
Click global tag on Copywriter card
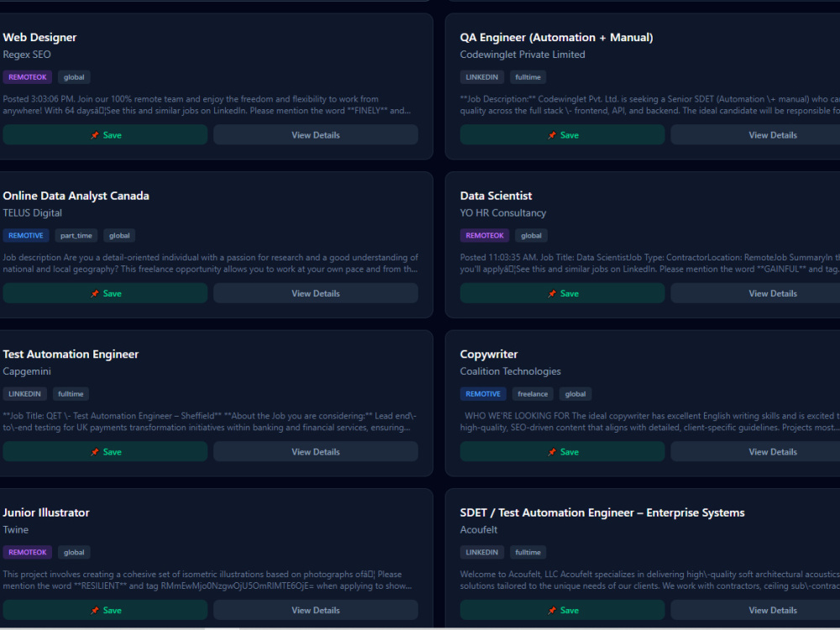575,394
